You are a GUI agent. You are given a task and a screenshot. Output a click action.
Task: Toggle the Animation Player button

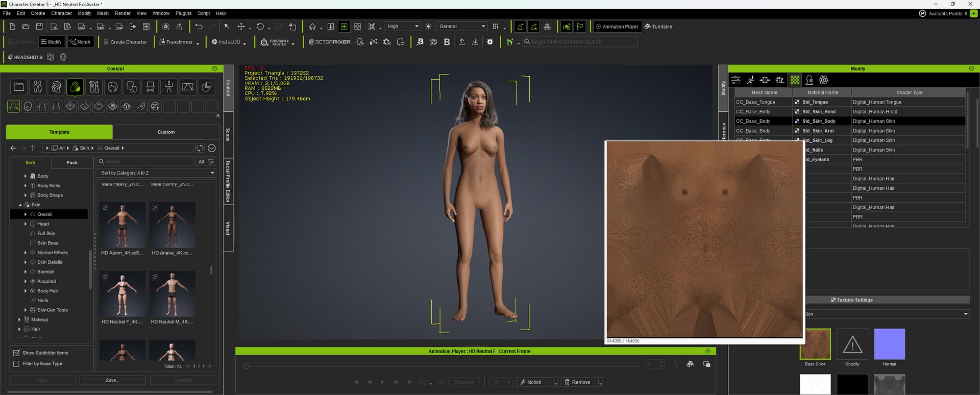[x=616, y=27]
